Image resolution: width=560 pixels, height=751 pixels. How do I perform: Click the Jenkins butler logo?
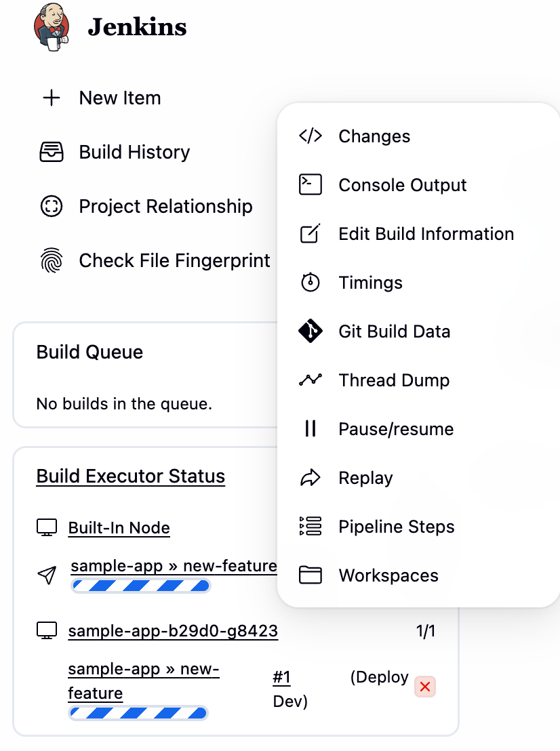pyautogui.click(x=51, y=28)
